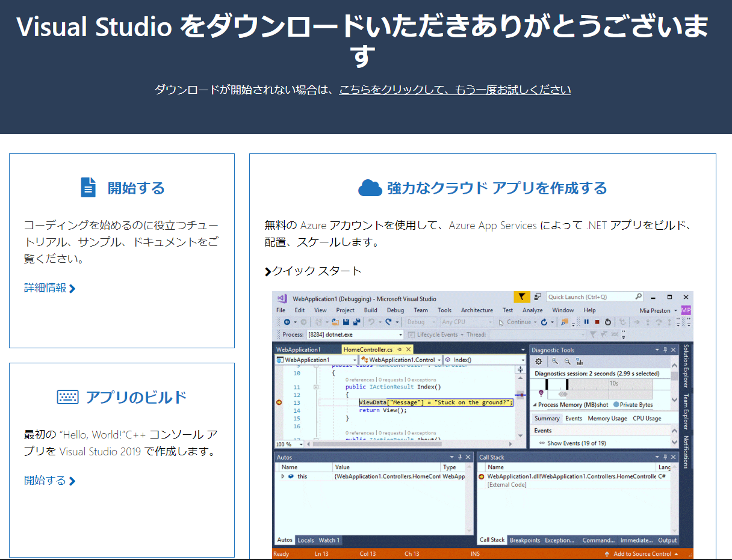Click the breakpoint marker on line 13
The width and height of the screenshot is (732, 560).
[x=279, y=402]
